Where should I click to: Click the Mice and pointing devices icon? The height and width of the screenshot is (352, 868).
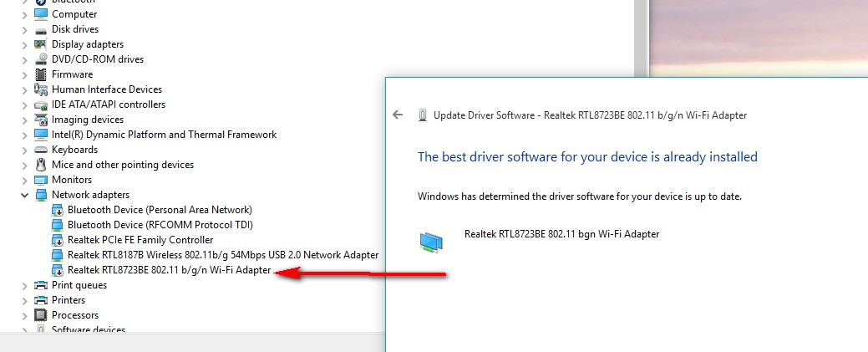pyautogui.click(x=41, y=165)
